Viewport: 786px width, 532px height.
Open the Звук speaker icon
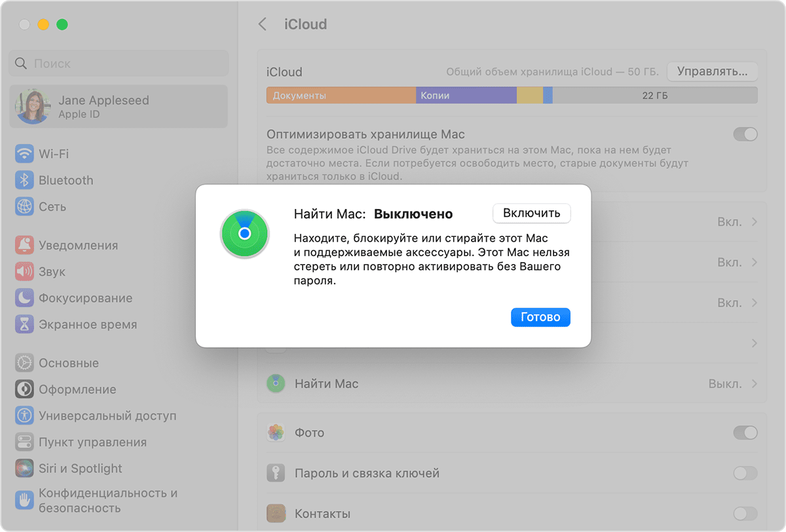(x=24, y=272)
